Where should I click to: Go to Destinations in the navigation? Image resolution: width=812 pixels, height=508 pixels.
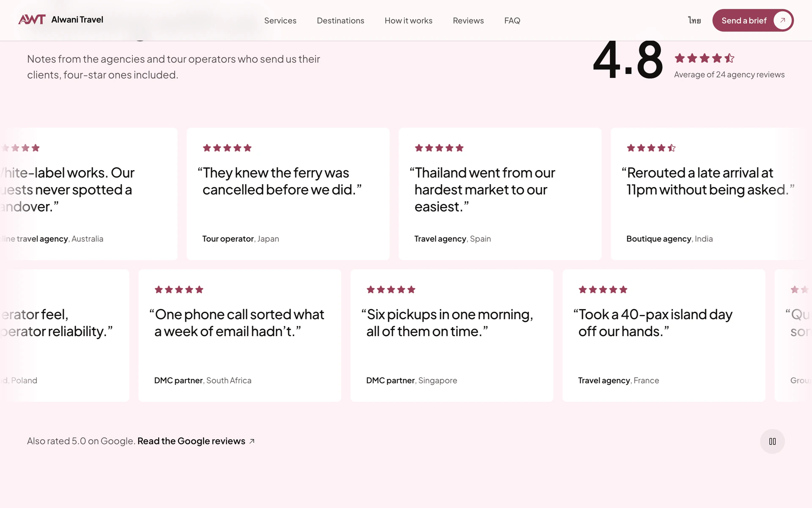click(340, 20)
